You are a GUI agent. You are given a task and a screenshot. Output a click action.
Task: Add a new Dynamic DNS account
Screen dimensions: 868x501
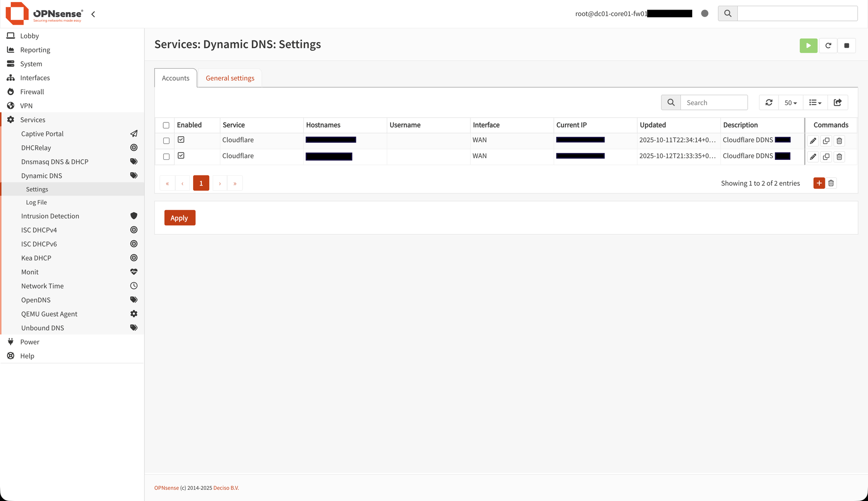pyautogui.click(x=819, y=183)
